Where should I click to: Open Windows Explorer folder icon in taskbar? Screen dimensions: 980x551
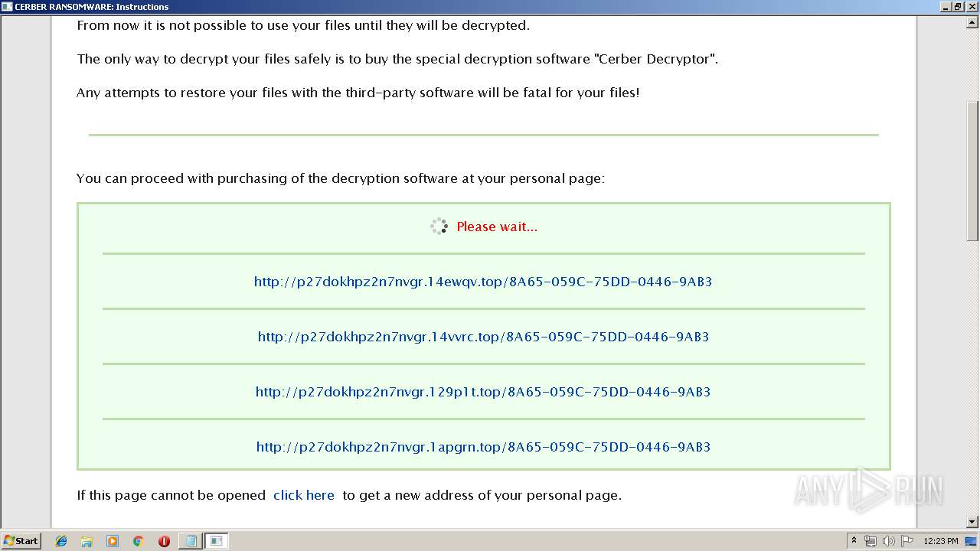point(87,541)
